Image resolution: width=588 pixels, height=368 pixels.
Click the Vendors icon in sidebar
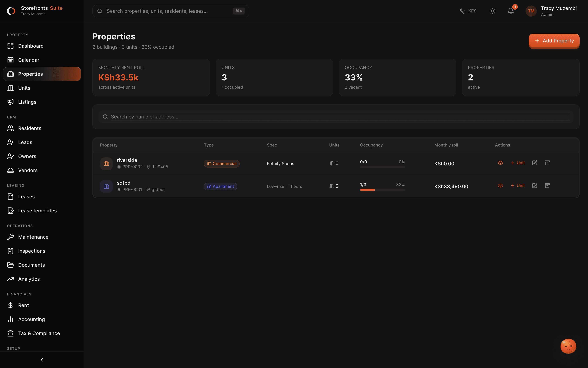(10, 170)
